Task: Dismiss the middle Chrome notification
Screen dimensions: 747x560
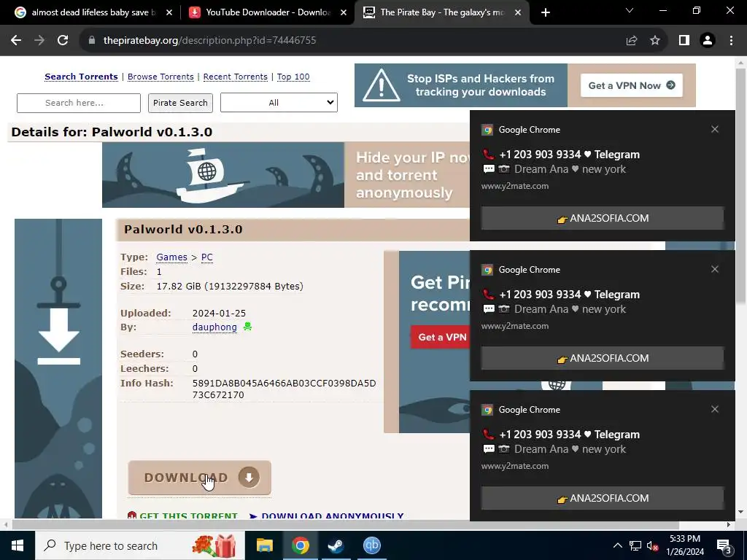Action: (715, 269)
